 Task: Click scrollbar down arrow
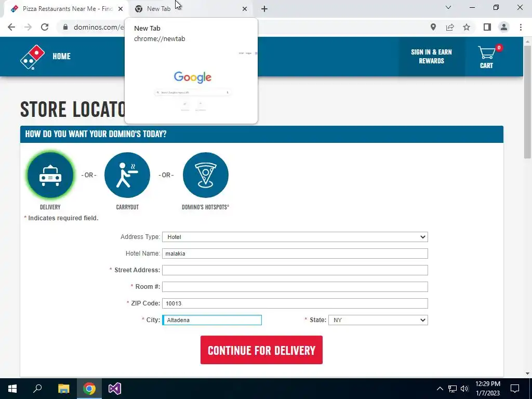(527, 374)
